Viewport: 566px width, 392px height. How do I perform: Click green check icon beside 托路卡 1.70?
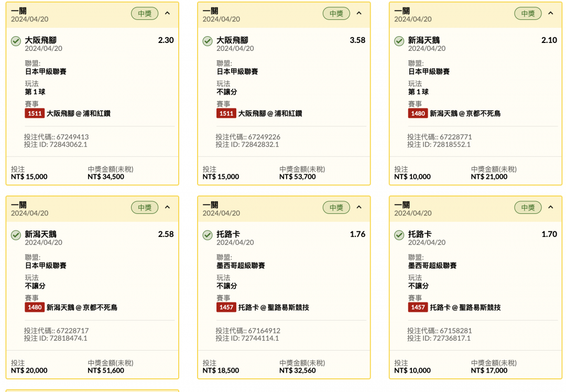399,235
